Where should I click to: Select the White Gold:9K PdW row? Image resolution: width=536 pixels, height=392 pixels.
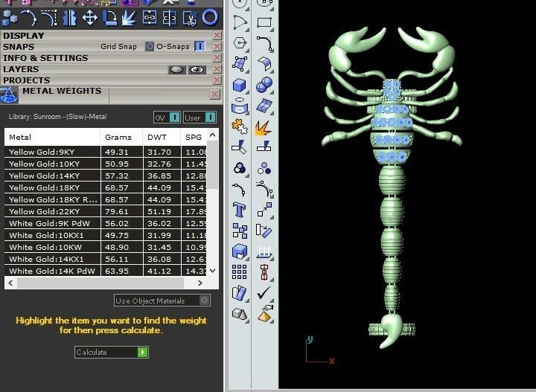point(106,223)
